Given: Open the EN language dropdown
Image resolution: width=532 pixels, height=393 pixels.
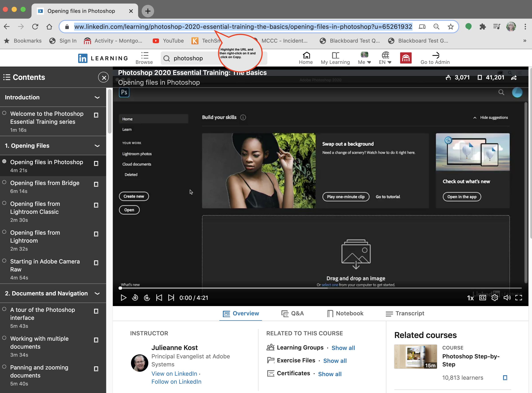Looking at the screenshot, I should click(385, 58).
